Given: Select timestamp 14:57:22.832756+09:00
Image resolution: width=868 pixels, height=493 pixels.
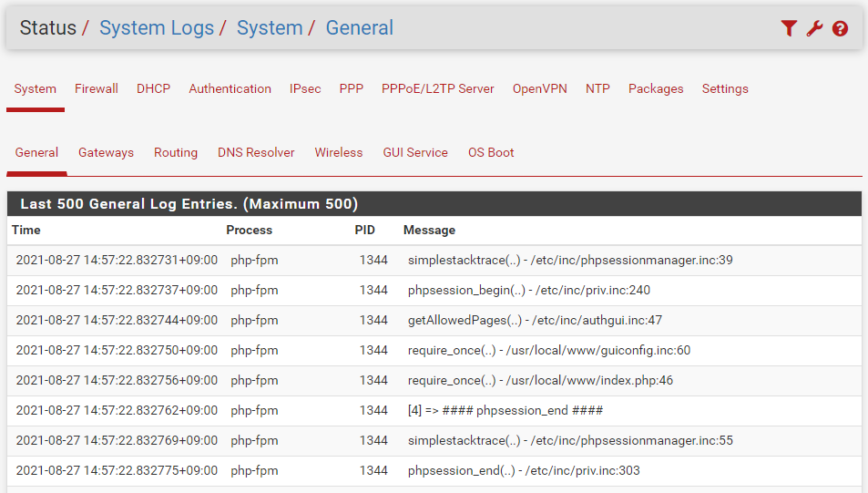Looking at the screenshot, I should pyautogui.click(x=117, y=380).
